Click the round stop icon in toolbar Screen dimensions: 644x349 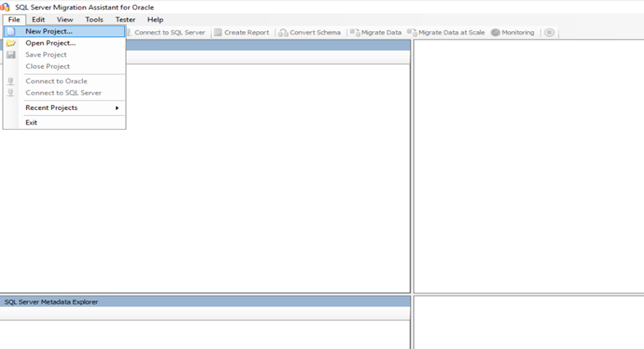coord(549,33)
